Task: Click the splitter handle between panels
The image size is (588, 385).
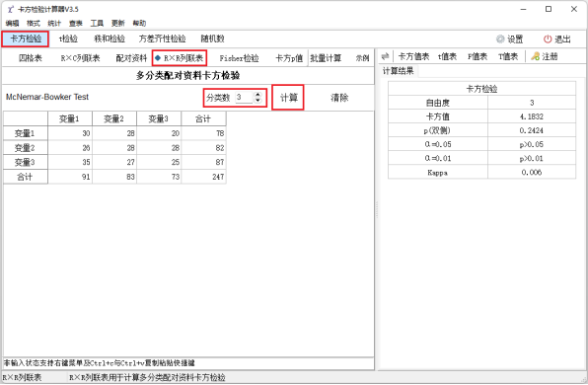Action: (376, 209)
